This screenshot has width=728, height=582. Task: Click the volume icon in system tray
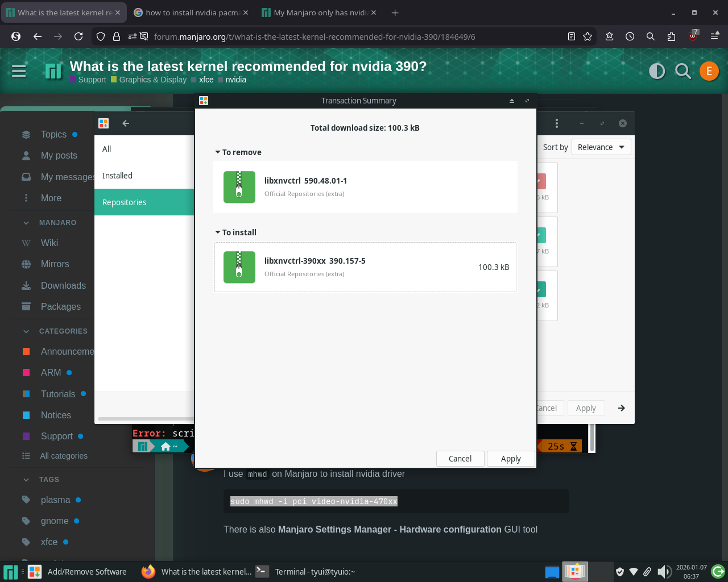[x=663, y=572]
